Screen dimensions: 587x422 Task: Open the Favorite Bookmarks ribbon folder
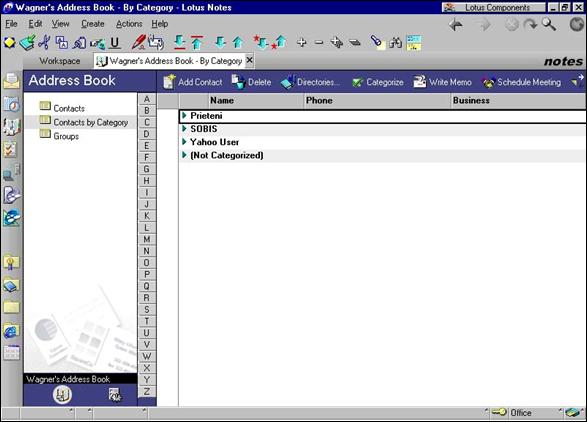(x=11, y=262)
